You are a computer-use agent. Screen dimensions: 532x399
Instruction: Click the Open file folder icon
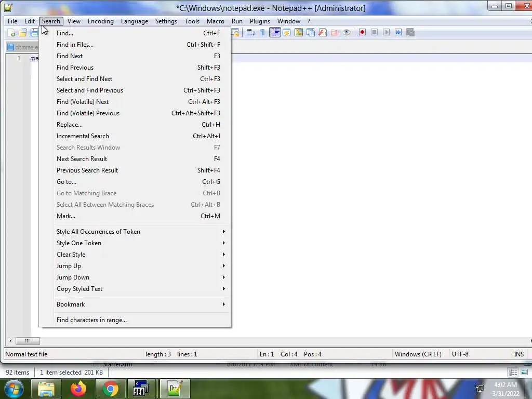(23, 33)
